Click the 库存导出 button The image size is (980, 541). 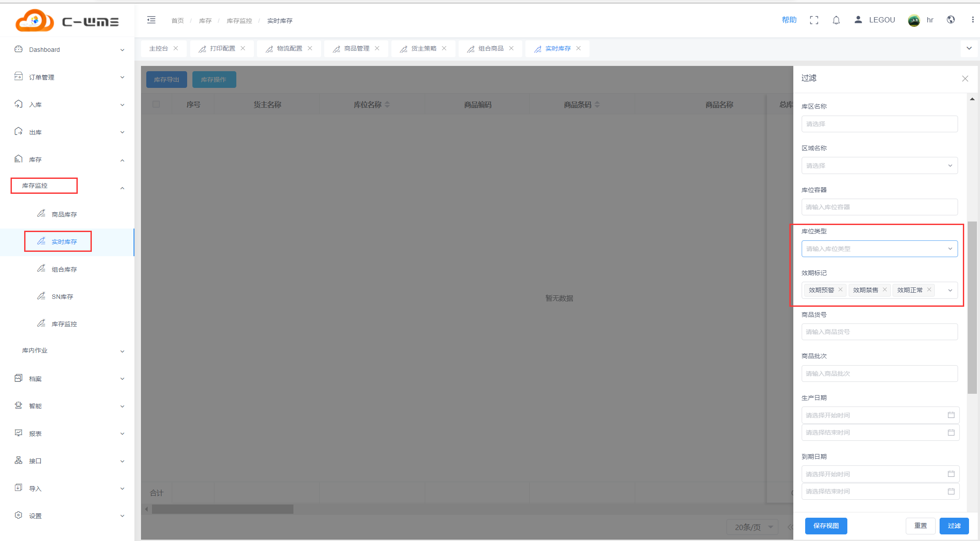point(166,80)
